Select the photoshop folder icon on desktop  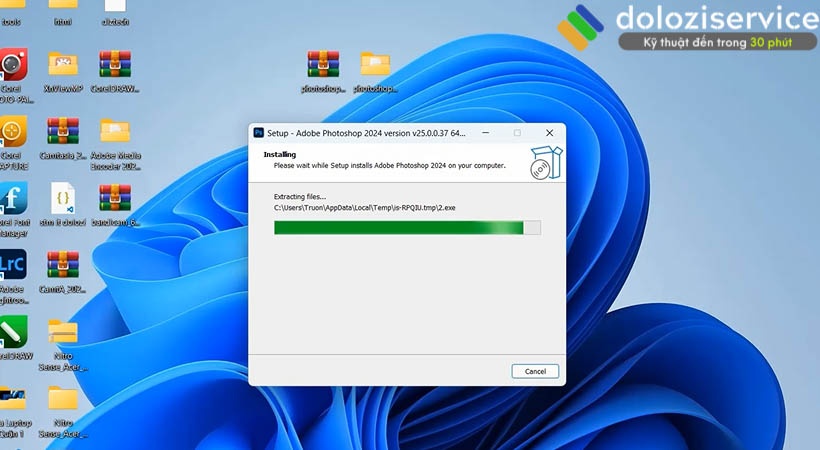pos(375,64)
